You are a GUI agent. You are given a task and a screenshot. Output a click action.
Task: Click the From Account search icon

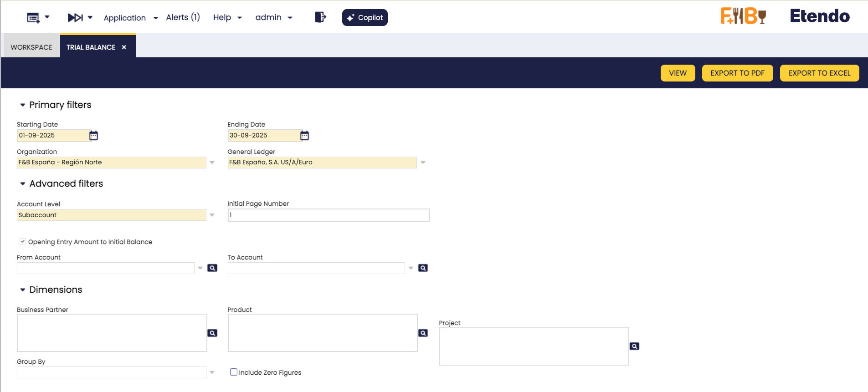[212, 268]
